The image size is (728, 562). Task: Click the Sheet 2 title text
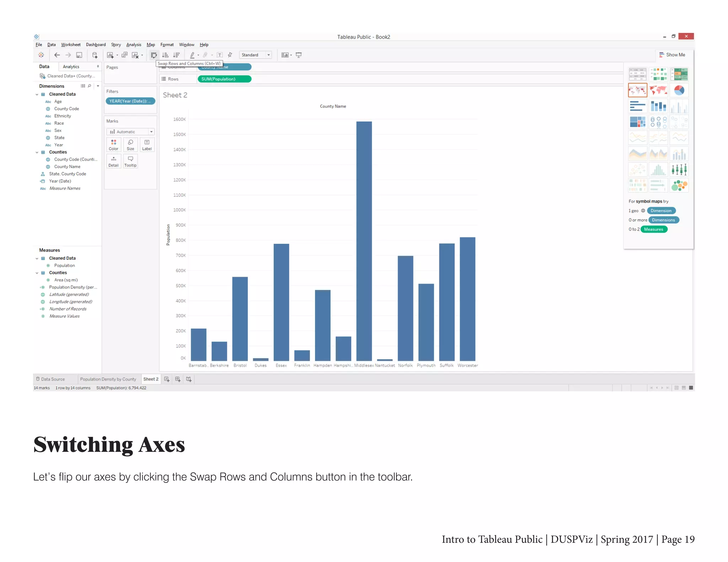(x=175, y=95)
